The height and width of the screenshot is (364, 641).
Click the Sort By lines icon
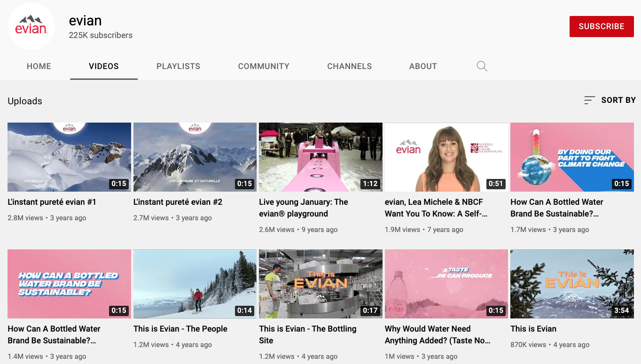(x=589, y=100)
